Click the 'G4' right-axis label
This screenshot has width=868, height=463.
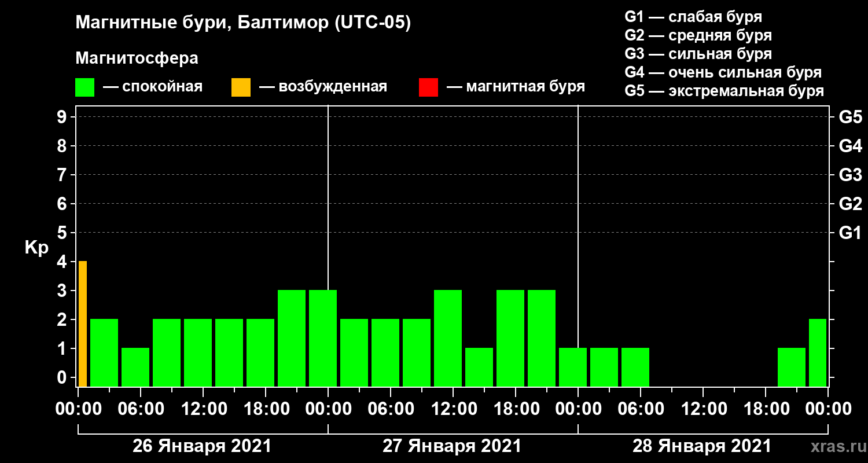(x=850, y=146)
